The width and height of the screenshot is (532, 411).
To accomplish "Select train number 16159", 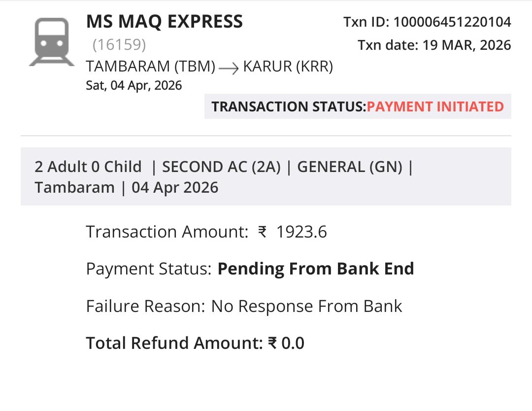I will coord(119,45).
